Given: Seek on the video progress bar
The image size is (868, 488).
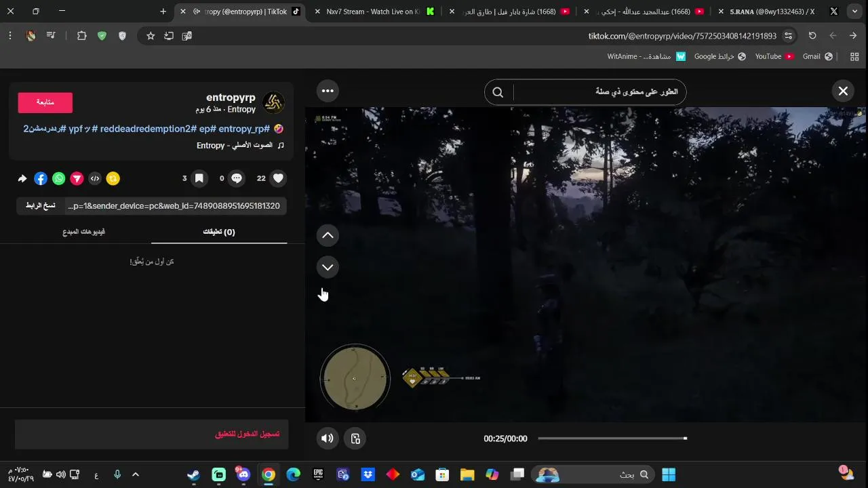Looking at the screenshot, I should [x=612, y=439].
